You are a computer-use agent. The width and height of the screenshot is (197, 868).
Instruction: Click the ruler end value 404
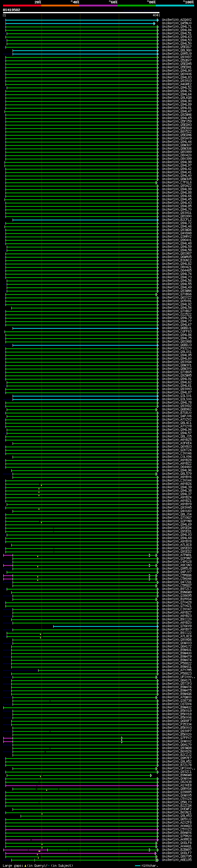[x=155, y=15]
